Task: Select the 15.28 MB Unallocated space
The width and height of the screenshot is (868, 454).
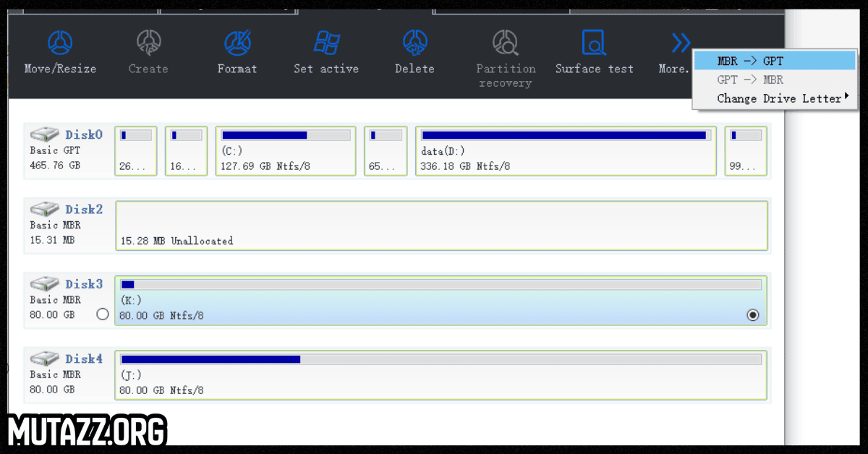Action: tap(441, 226)
